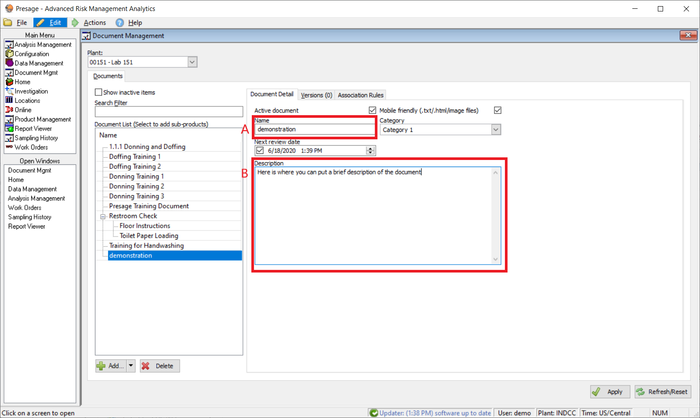Open Work Orders from the Main Menu
The height and width of the screenshot is (418, 700).
(34, 147)
